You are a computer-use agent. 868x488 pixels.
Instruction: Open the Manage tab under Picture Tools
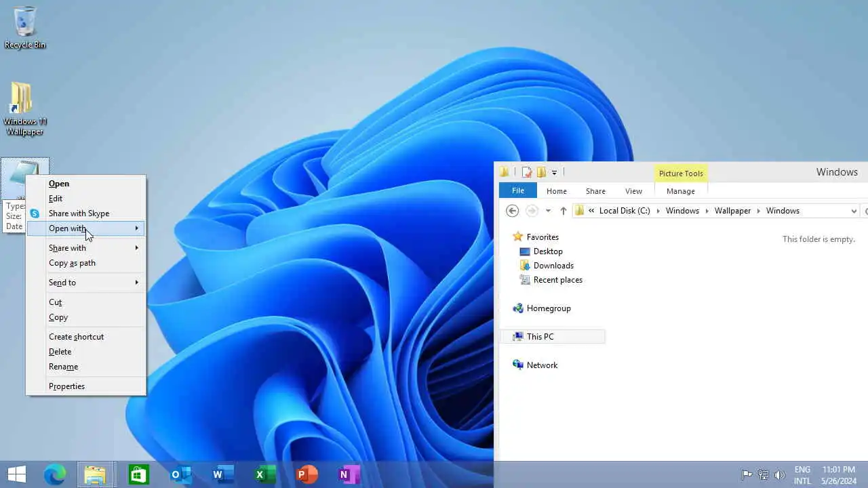(681, 191)
